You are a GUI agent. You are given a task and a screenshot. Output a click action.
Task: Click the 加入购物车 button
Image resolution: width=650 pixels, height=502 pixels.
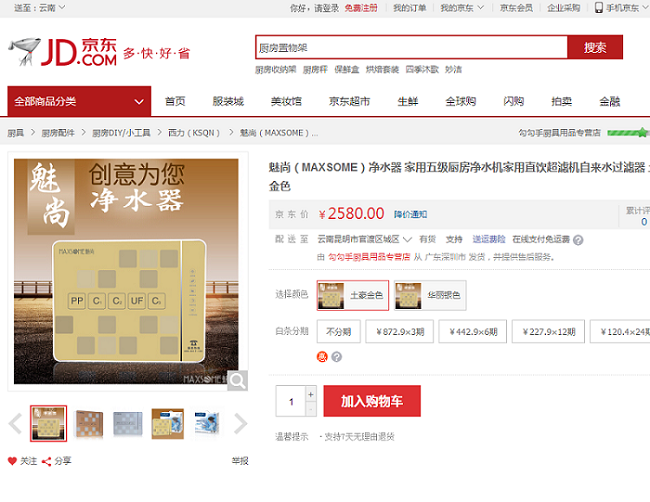click(x=372, y=401)
